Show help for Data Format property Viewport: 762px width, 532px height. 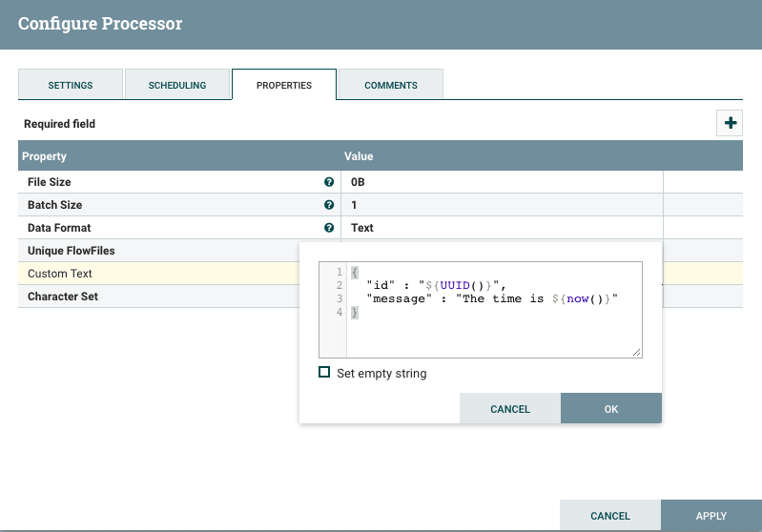(329, 227)
